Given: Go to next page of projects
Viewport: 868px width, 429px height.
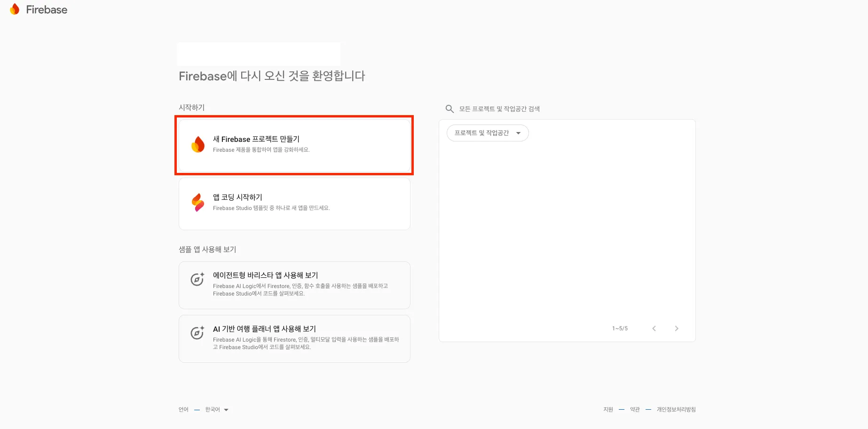Looking at the screenshot, I should point(677,328).
